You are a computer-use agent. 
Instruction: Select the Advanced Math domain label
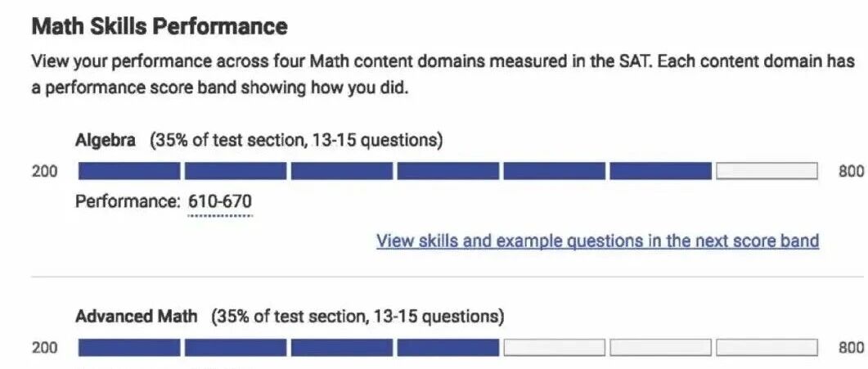coord(136,316)
